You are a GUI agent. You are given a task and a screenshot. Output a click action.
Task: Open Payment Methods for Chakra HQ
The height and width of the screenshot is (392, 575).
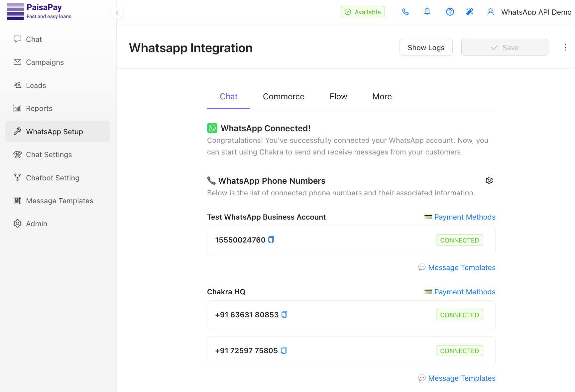tap(460, 292)
